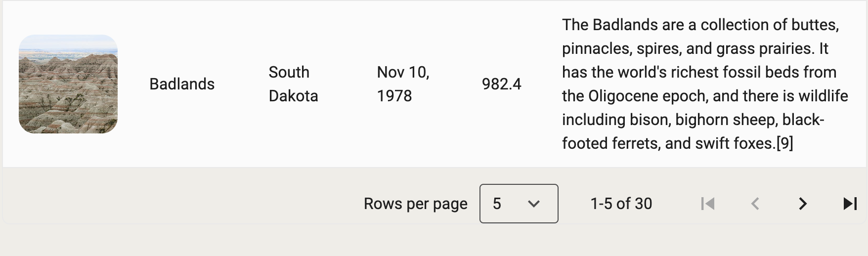Click the first page navigation icon
868x256 pixels.
[x=708, y=204]
